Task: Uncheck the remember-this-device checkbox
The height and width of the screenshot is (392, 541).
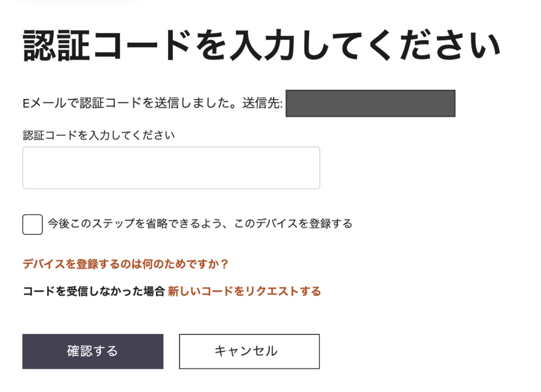Action: [x=32, y=224]
